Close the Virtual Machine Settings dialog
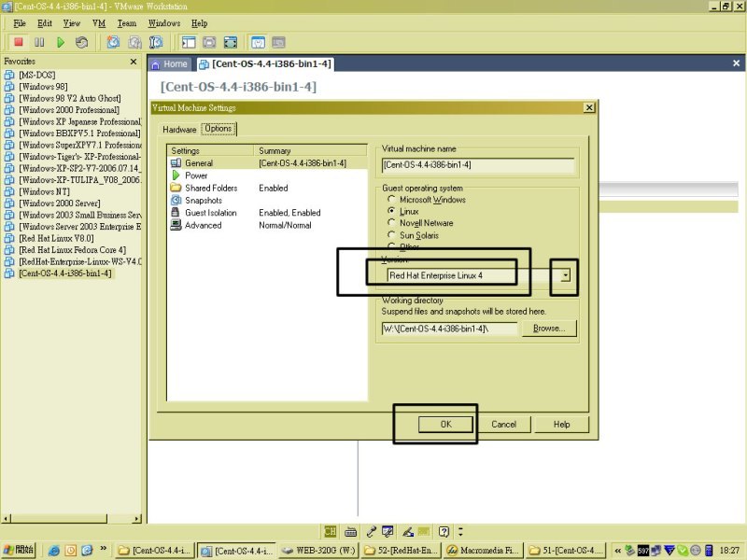This screenshot has width=747, height=560. pos(589,107)
